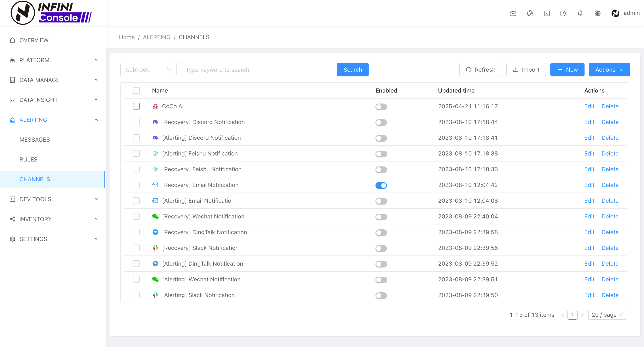Click the Discord icon in the header
This screenshot has width=644, height=347.
coord(513,13)
